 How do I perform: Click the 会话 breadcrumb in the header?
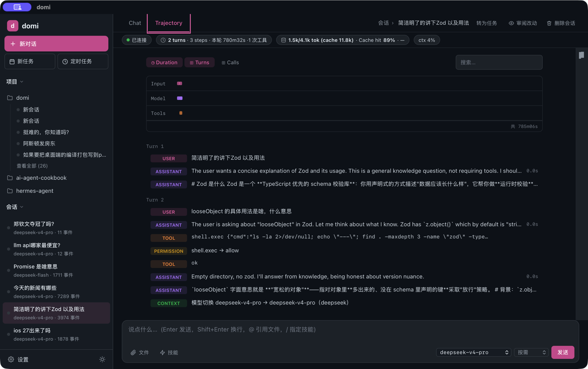[383, 23]
